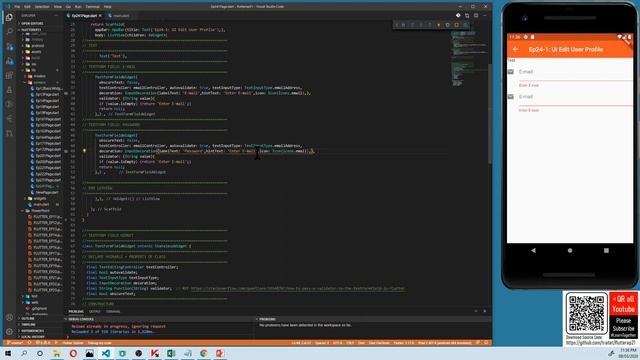Open the File menu
640x360 pixels.
17,7
